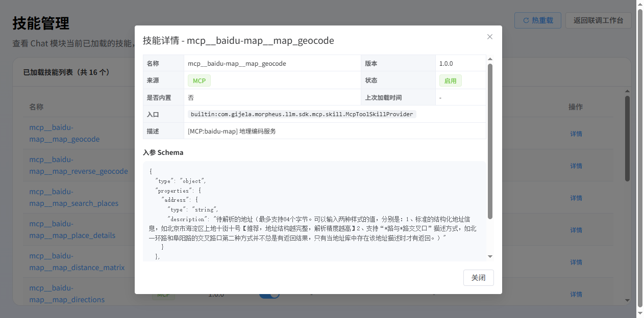This screenshot has width=644, height=318.
Task: Click the 是否内置 label cell
Action: pyautogui.click(x=163, y=97)
